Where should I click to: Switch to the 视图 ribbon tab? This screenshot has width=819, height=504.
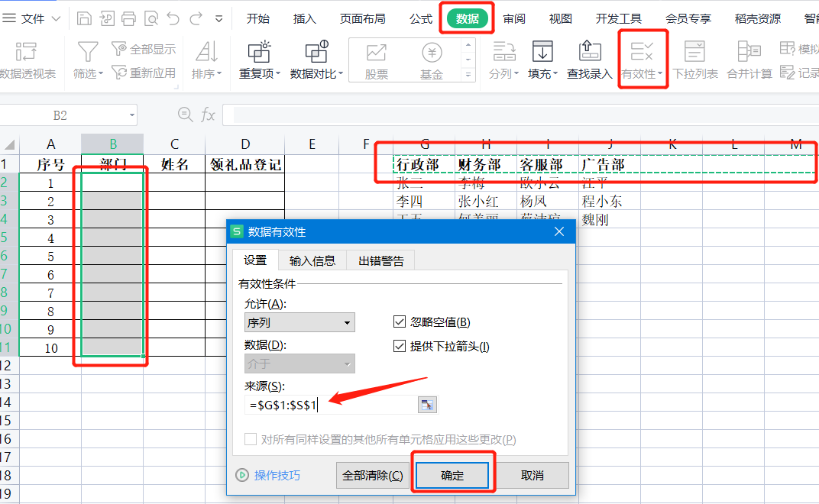561,19
